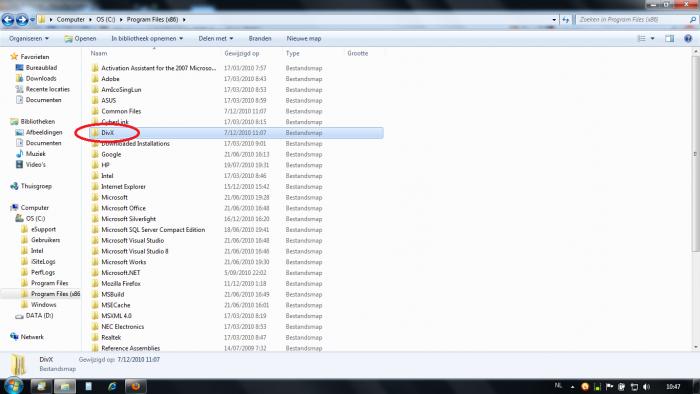Open In bibliotheek opnemen dropdown

(x=147, y=39)
